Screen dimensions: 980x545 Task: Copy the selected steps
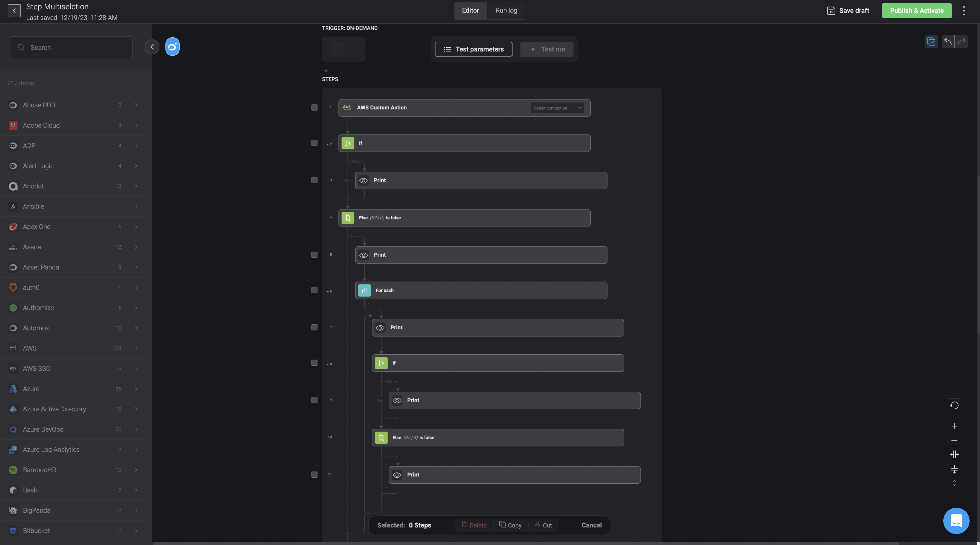pyautogui.click(x=510, y=525)
